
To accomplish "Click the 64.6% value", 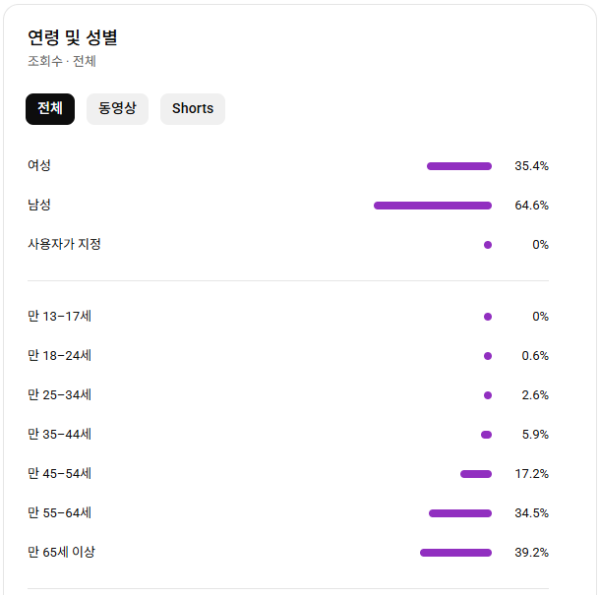I will click(x=531, y=205).
